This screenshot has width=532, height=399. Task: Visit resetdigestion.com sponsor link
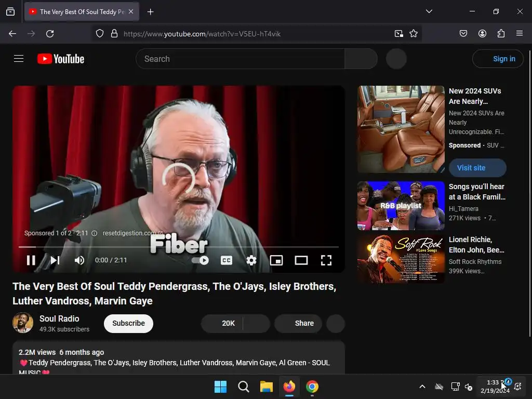132,233
